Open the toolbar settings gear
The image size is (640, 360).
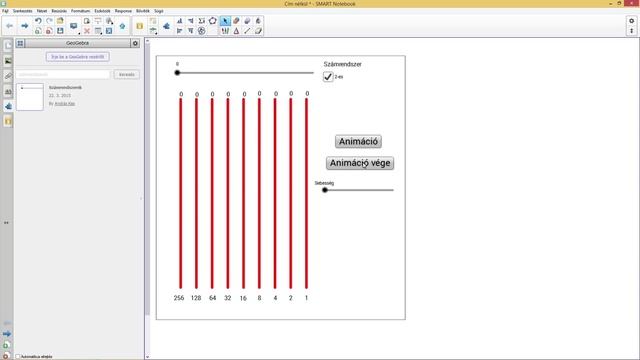click(x=631, y=21)
